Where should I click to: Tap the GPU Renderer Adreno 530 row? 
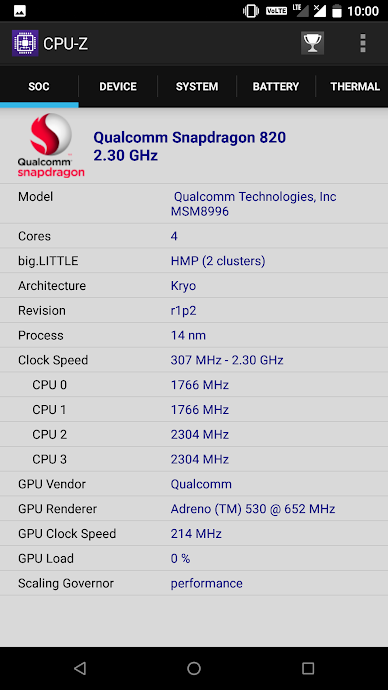pos(194,509)
